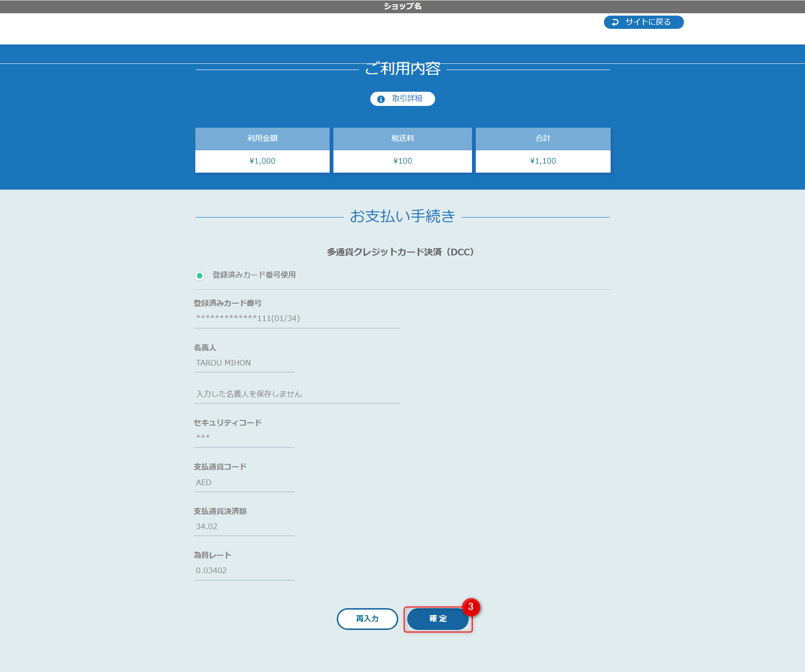Image resolution: width=805 pixels, height=672 pixels.
Task: Click the 税送料 column header
Action: [x=402, y=139]
